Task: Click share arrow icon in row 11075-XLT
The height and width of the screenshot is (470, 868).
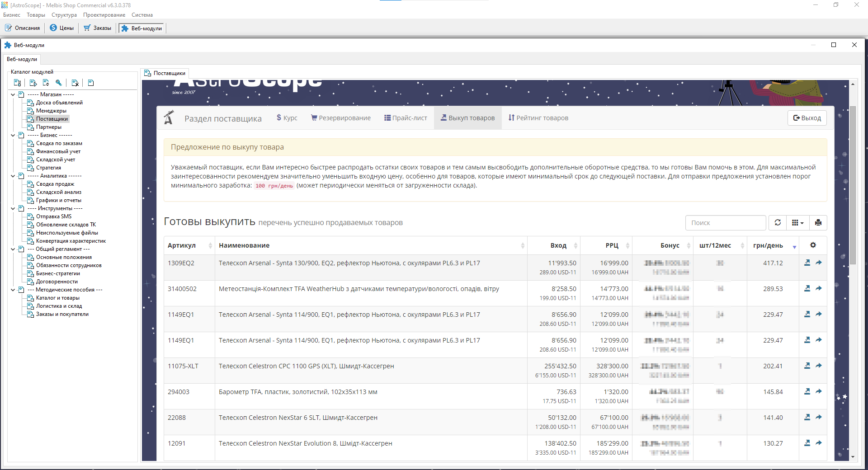Action: pos(819,366)
